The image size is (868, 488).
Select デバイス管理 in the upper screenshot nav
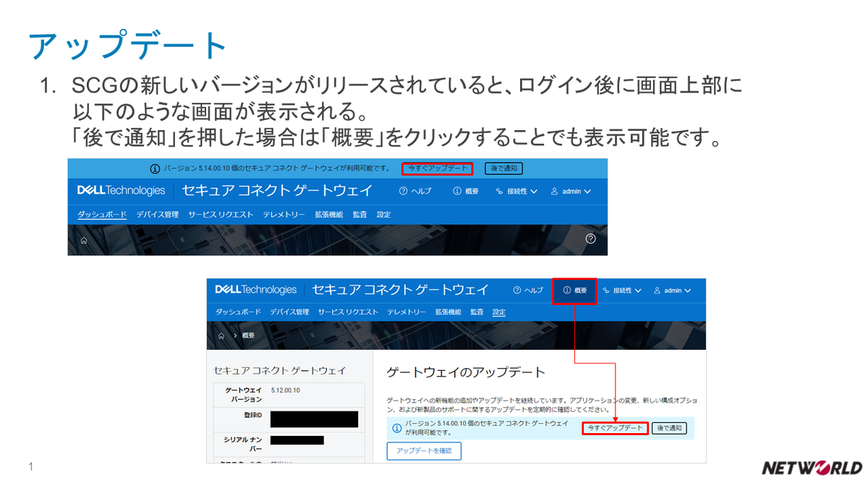(x=157, y=215)
